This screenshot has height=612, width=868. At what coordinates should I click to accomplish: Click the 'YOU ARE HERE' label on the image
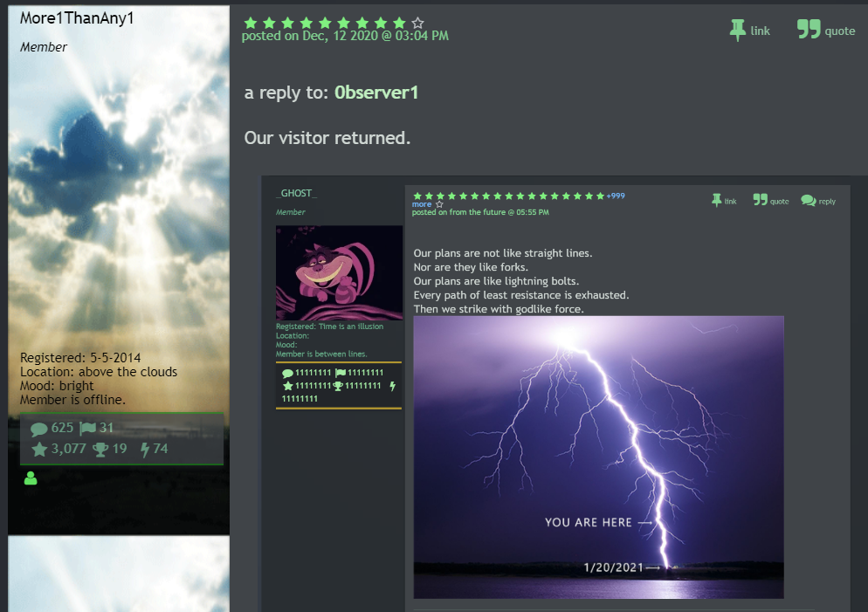point(588,522)
